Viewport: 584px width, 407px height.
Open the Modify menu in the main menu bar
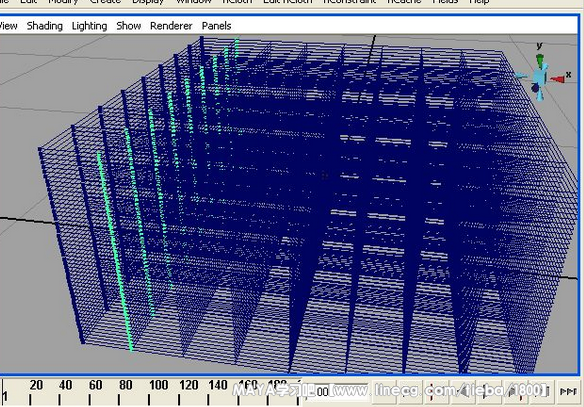63,2
